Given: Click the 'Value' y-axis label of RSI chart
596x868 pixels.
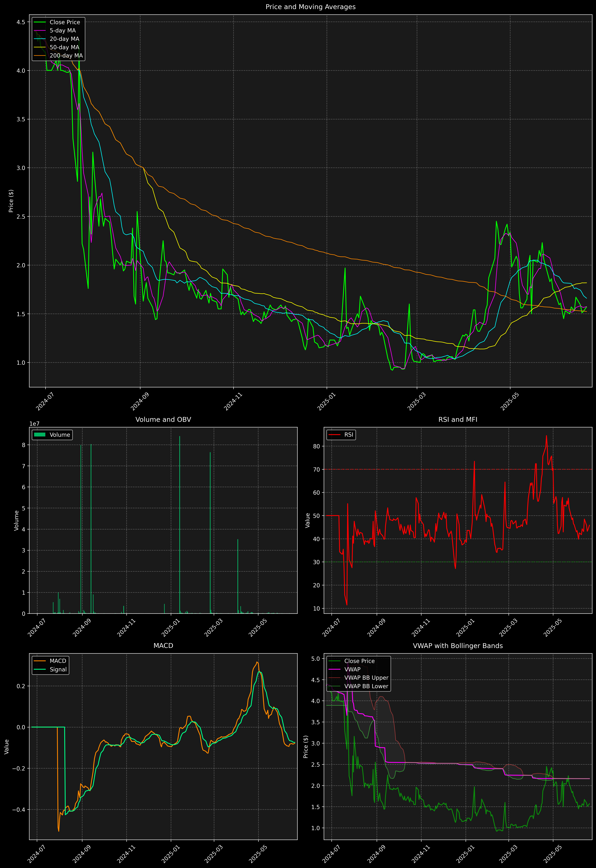Looking at the screenshot, I should pos(308,520).
